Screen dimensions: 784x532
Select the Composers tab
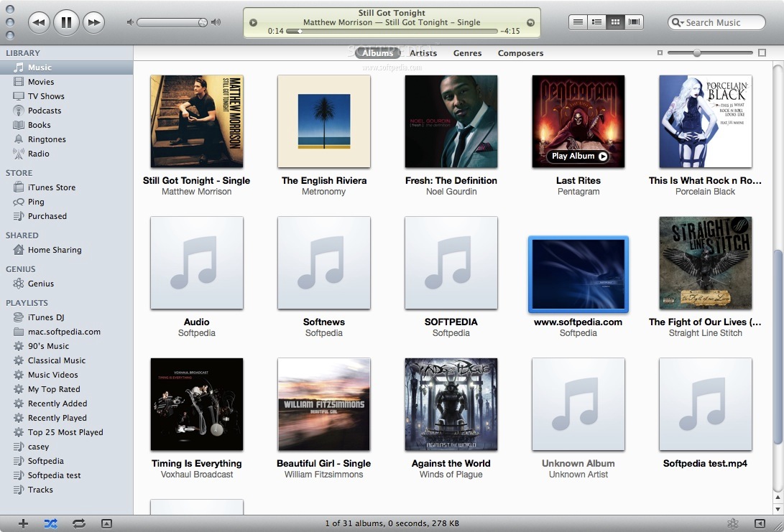click(520, 53)
